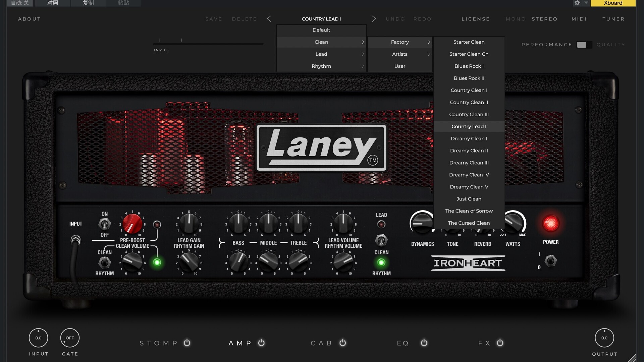
Task: Toggle the AMP section power icon
Action: (261, 343)
